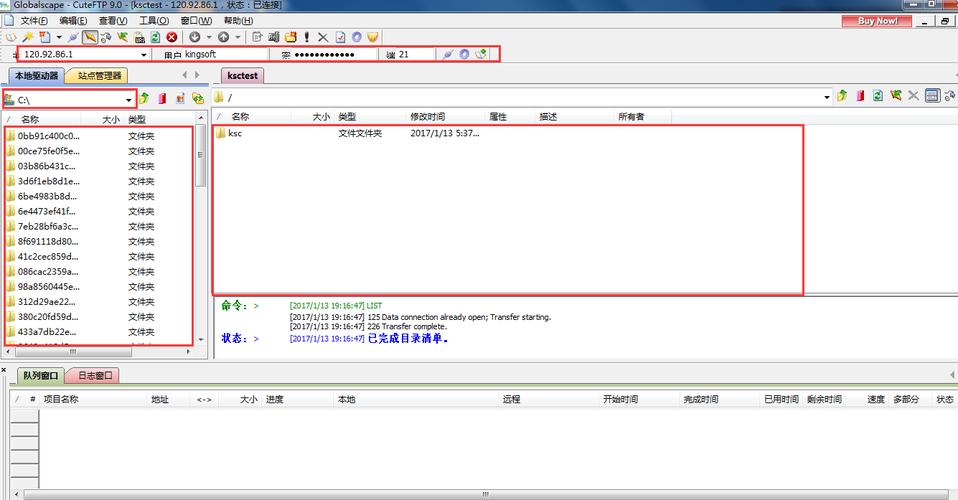Click the Buy Now! button

point(879,20)
